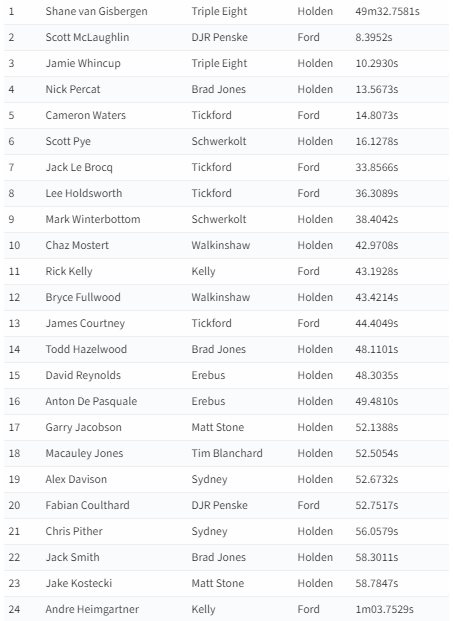Click Chaz Mostert's Walkinshaw team cell

221,245
